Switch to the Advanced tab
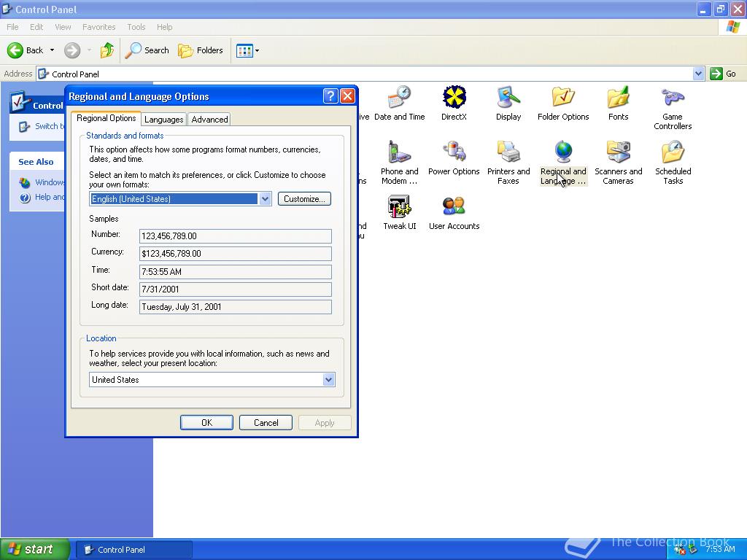Viewport: 747px width, 560px height. [x=209, y=120]
